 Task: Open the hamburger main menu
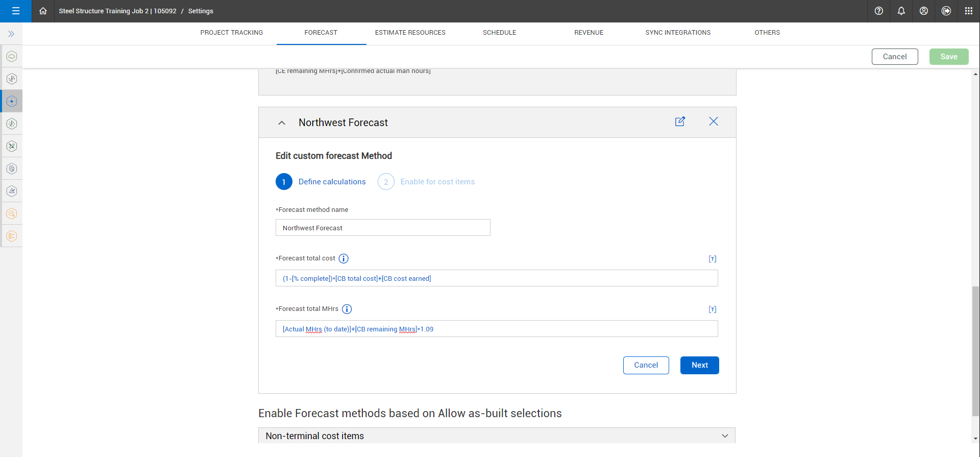click(x=16, y=11)
